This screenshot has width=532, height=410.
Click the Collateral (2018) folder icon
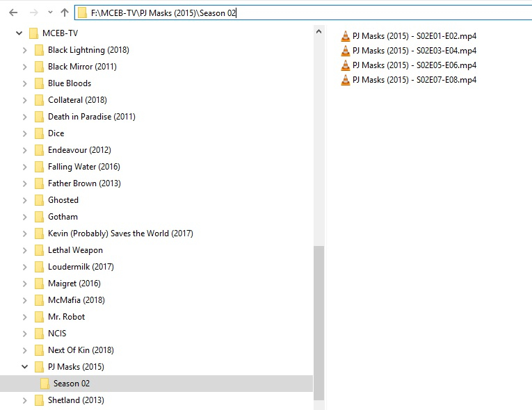(x=40, y=99)
